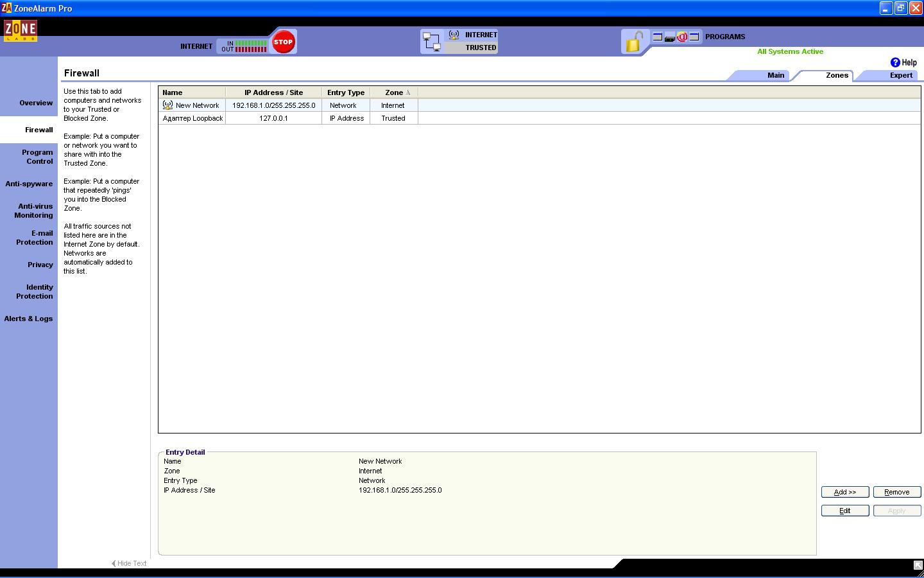924x578 pixels.
Task: Sort by the Zone column header
Action: [394, 92]
